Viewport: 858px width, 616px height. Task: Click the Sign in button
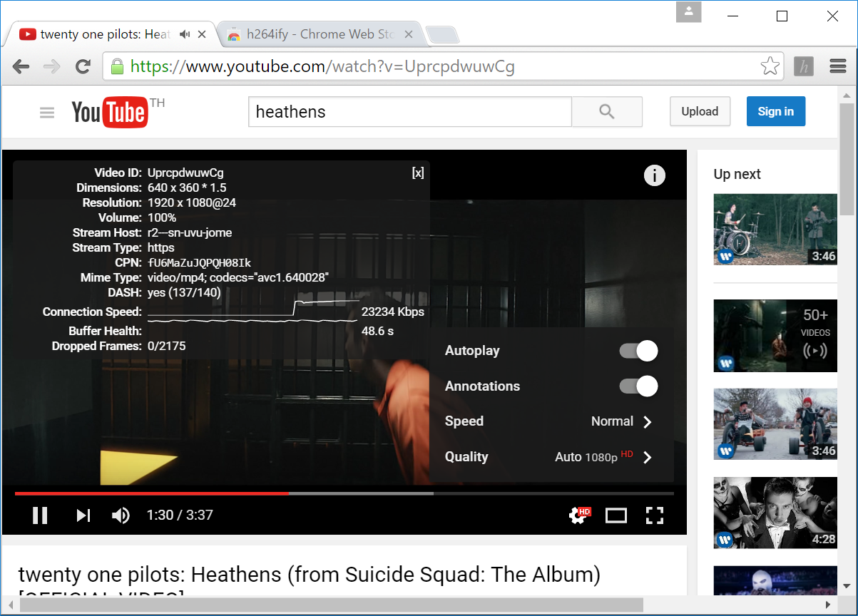point(776,111)
